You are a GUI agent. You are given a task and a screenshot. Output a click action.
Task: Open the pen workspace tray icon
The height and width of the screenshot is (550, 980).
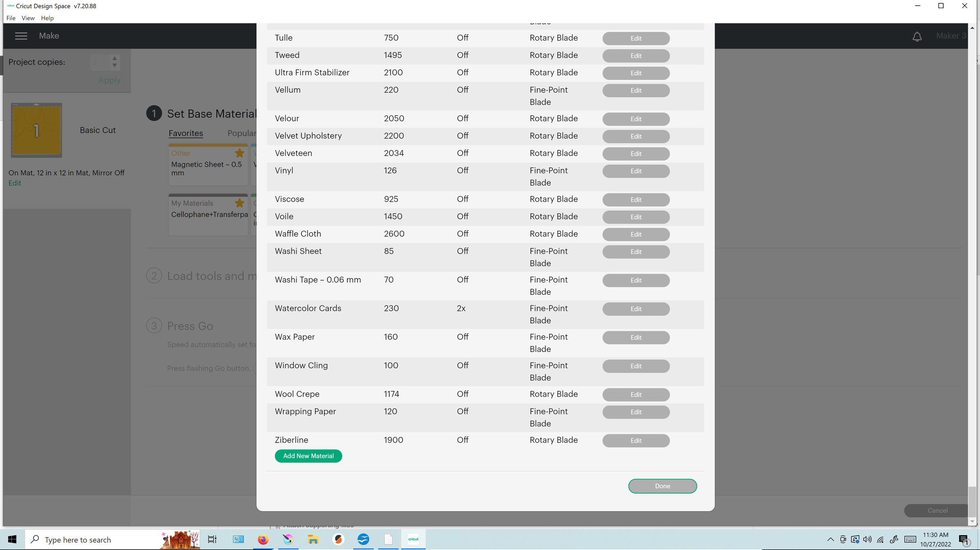click(x=894, y=539)
